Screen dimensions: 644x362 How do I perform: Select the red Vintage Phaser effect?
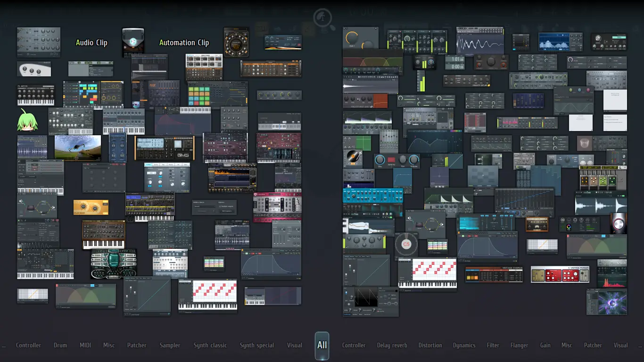point(561,274)
